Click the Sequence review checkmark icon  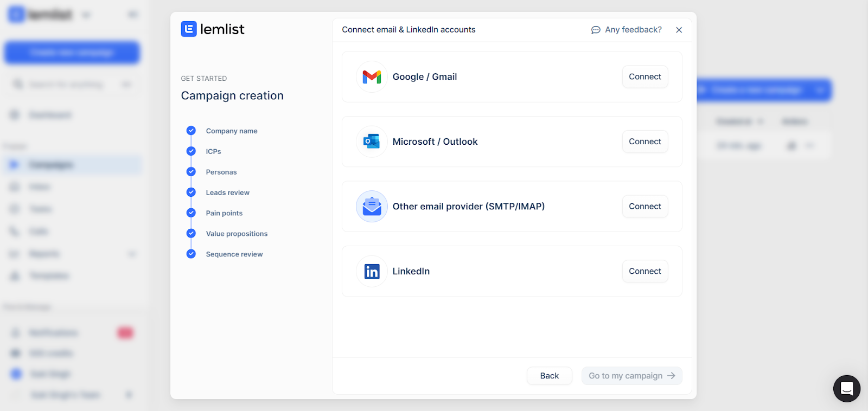point(191,254)
